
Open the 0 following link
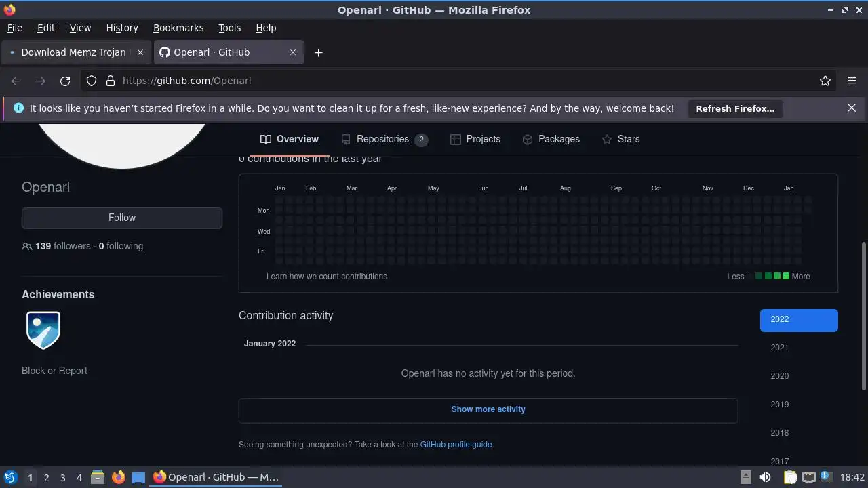(x=121, y=247)
